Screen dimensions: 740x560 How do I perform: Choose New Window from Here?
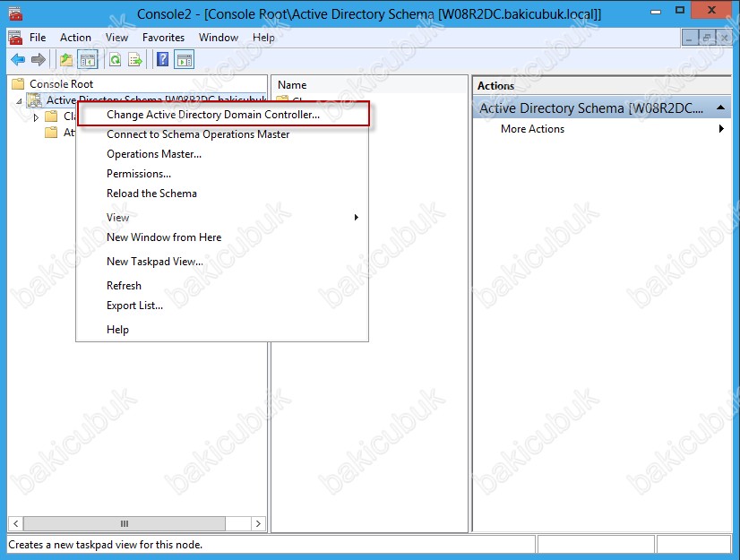222,237
